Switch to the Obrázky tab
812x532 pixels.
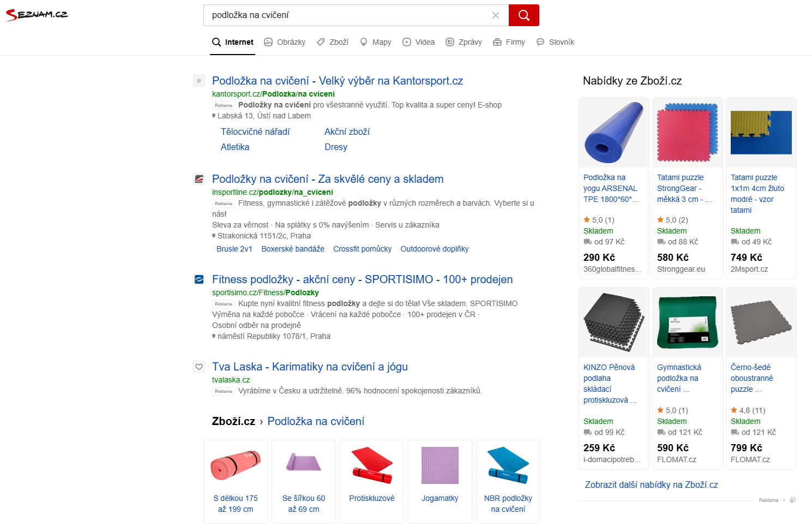click(285, 42)
